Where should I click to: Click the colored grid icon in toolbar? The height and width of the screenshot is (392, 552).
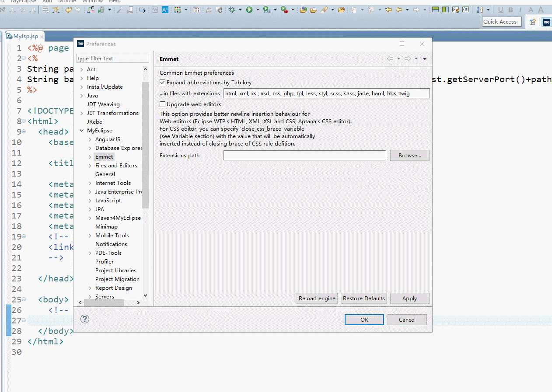pyautogui.click(x=177, y=10)
